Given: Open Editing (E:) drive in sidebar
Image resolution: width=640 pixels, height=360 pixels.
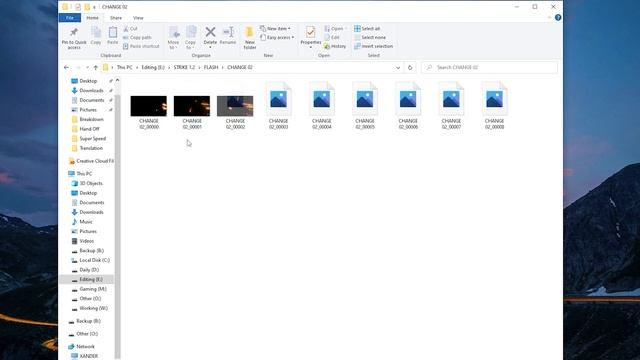Looking at the screenshot, I should click(x=87, y=280).
